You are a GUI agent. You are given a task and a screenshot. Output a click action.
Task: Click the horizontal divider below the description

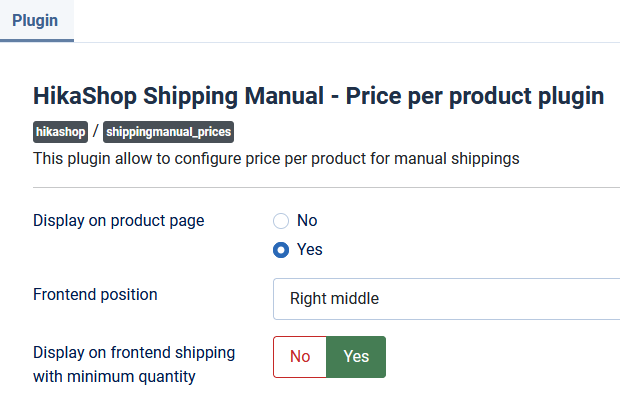[x=326, y=187]
